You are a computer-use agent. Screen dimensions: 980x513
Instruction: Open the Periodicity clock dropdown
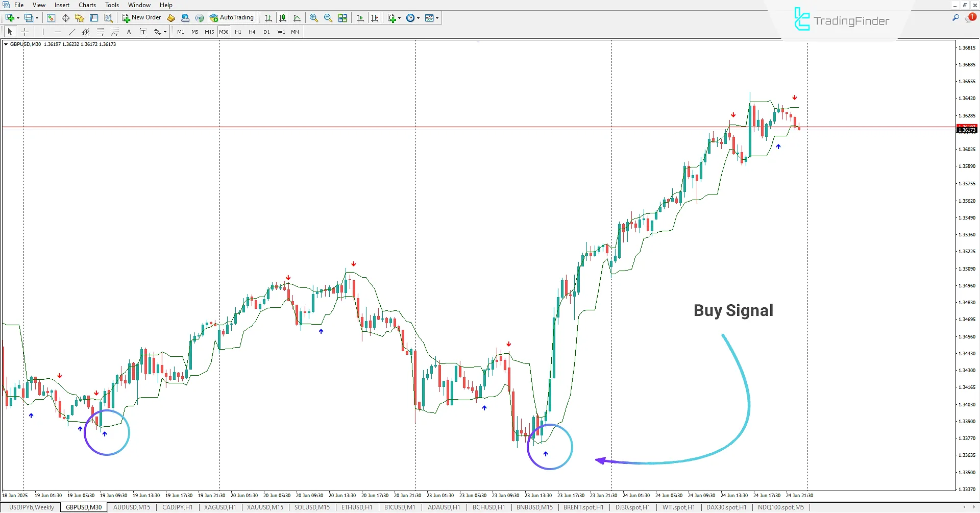[418, 18]
